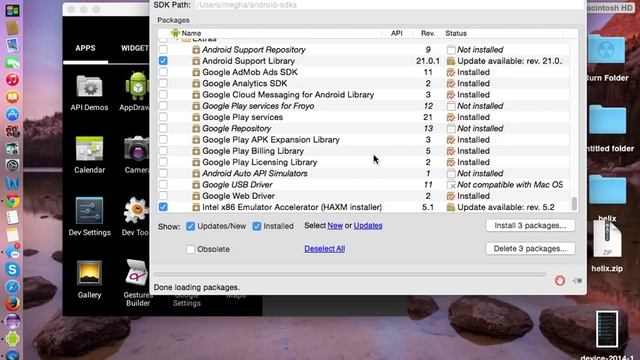Select Google Play Licensing Library row

(364, 162)
